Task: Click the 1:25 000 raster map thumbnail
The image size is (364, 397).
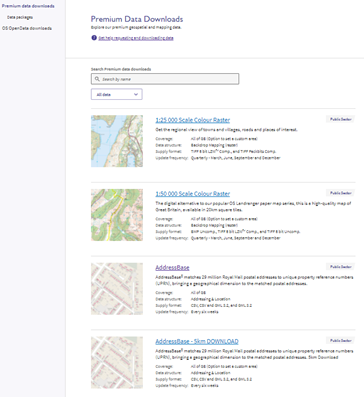Action: coord(117,141)
